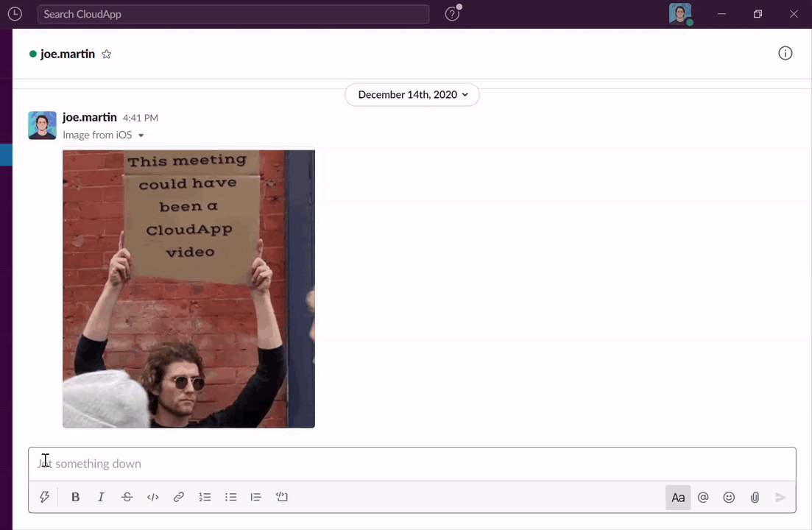Star the joe.martin conversation

click(x=106, y=54)
